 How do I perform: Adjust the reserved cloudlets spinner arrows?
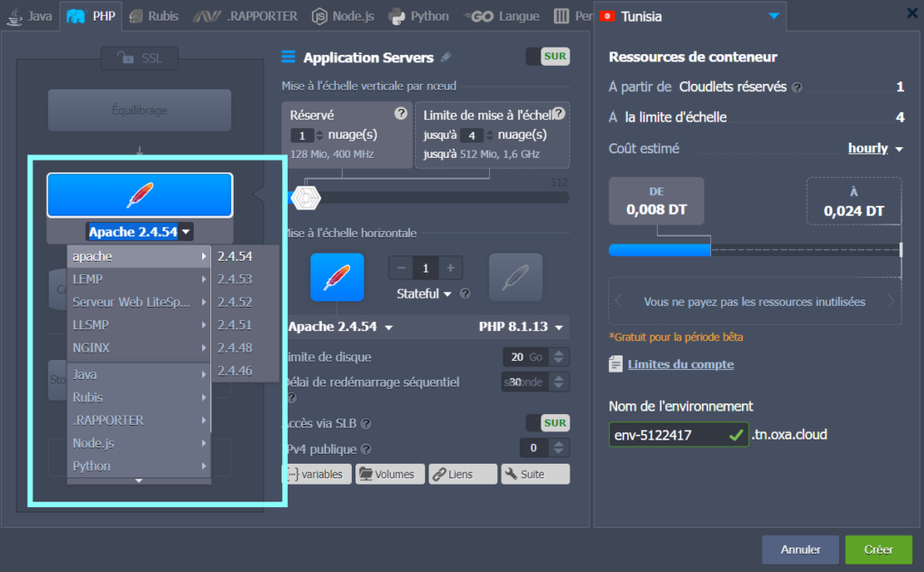319,135
